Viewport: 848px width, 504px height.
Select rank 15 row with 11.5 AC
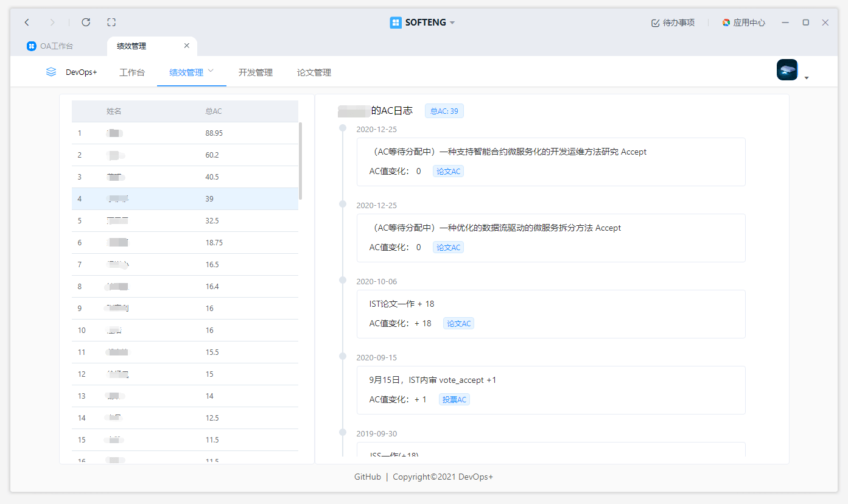pyautogui.click(x=185, y=440)
